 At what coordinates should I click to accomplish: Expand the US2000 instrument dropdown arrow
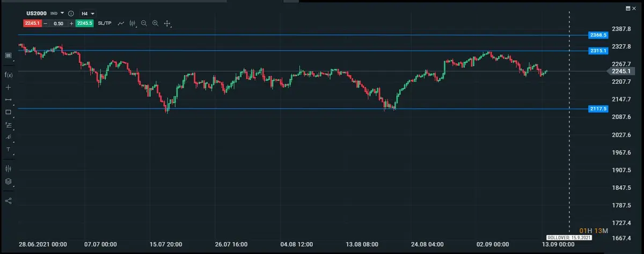[62, 13]
